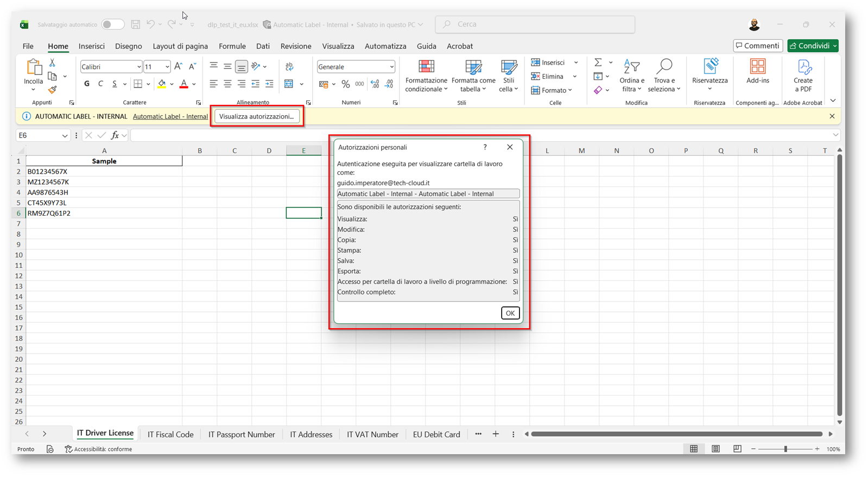Toggle italic (C) formatting
The width and height of the screenshot is (868, 477).
(100, 84)
